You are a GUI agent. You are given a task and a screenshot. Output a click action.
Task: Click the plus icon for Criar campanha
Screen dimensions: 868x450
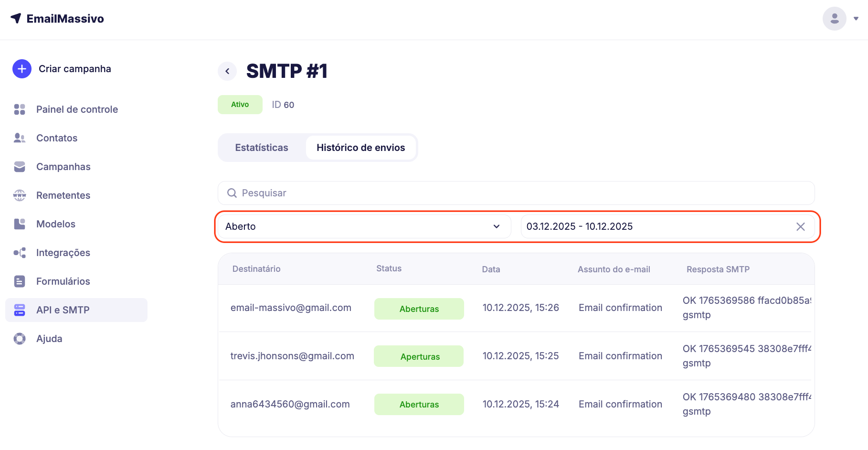(21, 69)
